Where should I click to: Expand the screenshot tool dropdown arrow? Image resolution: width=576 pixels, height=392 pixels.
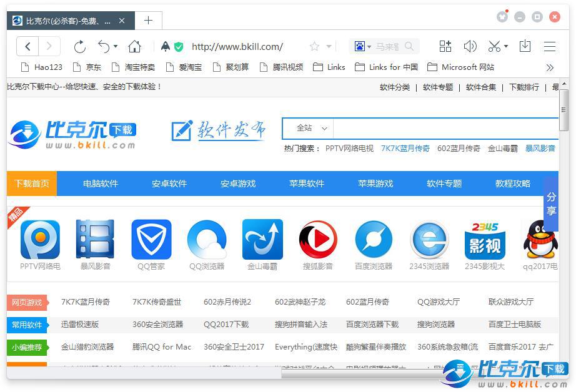pyautogui.click(x=506, y=46)
